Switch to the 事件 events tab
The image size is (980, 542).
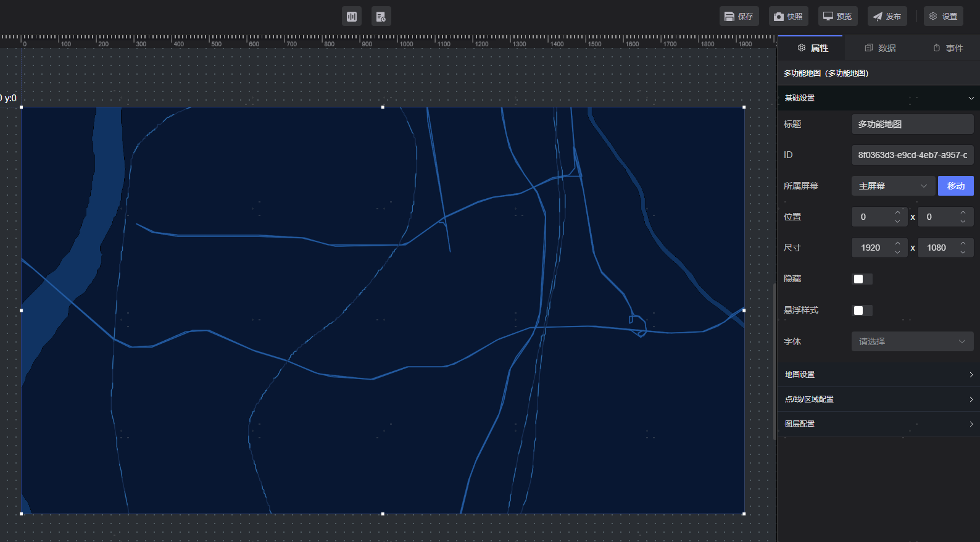coord(948,48)
